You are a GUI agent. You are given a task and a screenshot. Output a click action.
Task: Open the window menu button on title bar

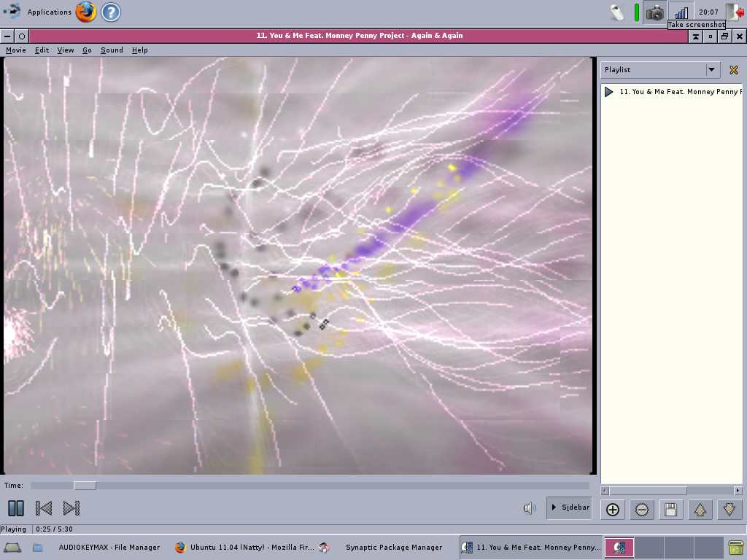click(x=7, y=36)
